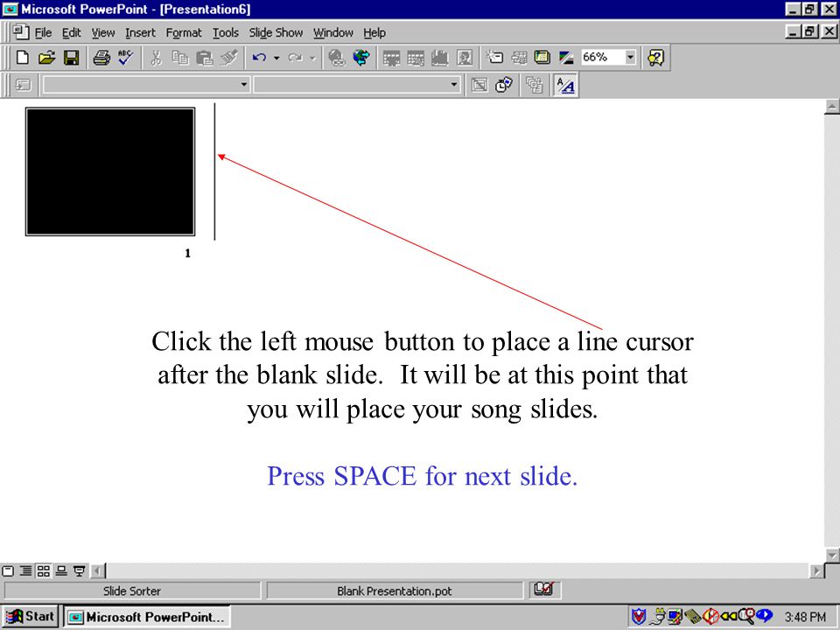Click the 3:48 PM system clock
840x630 pixels.
pyautogui.click(x=805, y=617)
